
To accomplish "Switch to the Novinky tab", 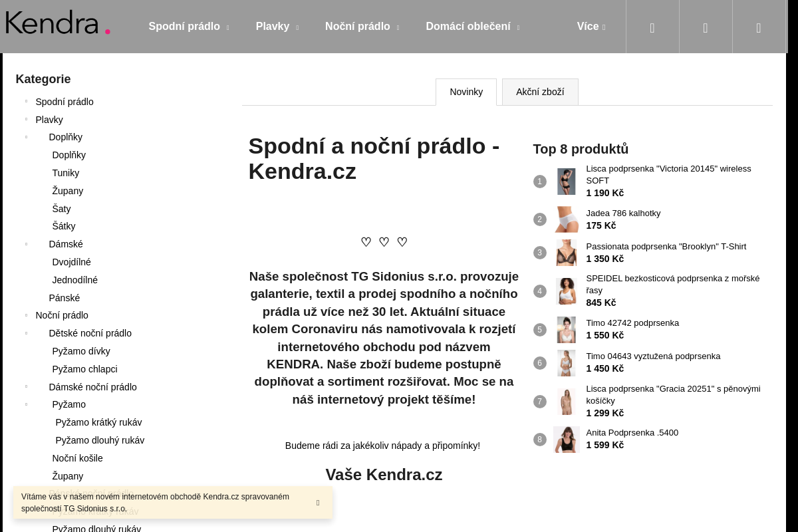I will [466, 92].
